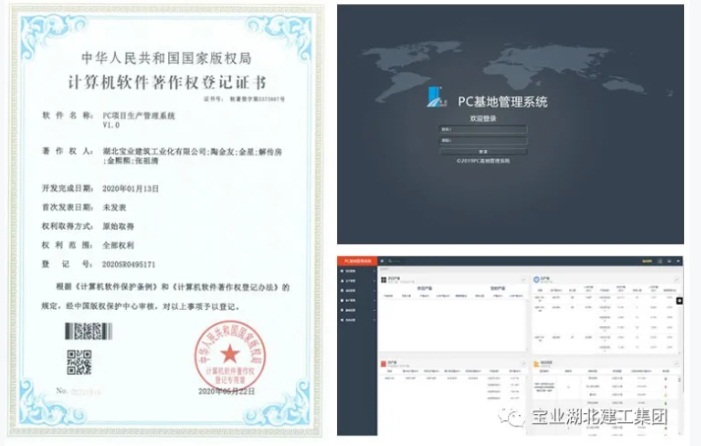
Task: Open the fifth item in the dashboard sidebar
Action: coord(357,310)
